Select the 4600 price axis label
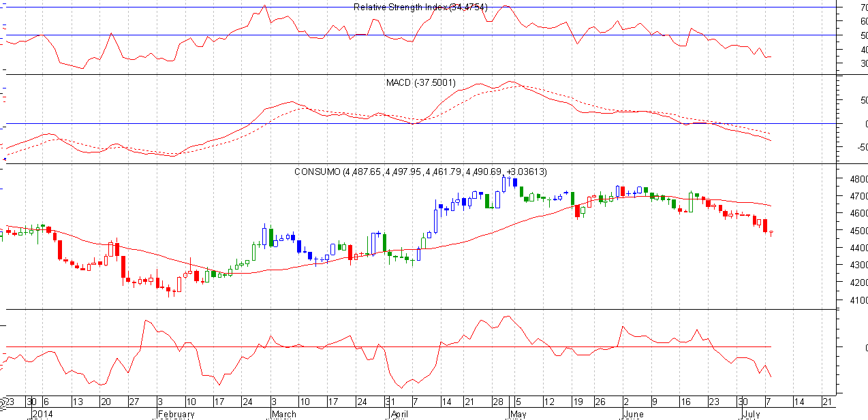The height and width of the screenshot is (420, 868). pos(858,213)
